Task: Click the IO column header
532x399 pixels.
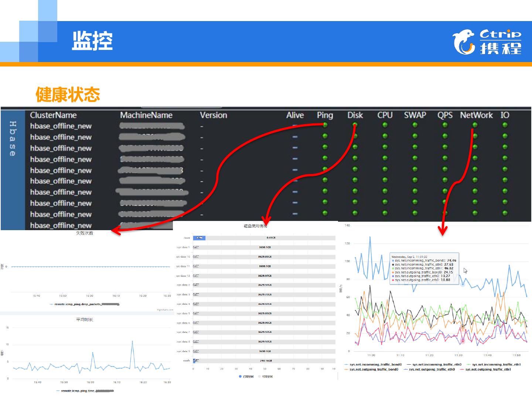Action: click(x=505, y=115)
